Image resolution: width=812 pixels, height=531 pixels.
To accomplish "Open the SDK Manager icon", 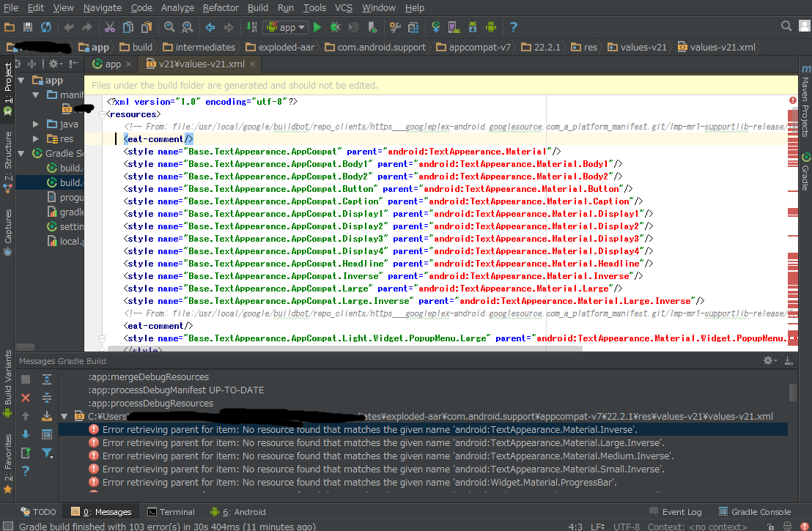I will [472, 27].
